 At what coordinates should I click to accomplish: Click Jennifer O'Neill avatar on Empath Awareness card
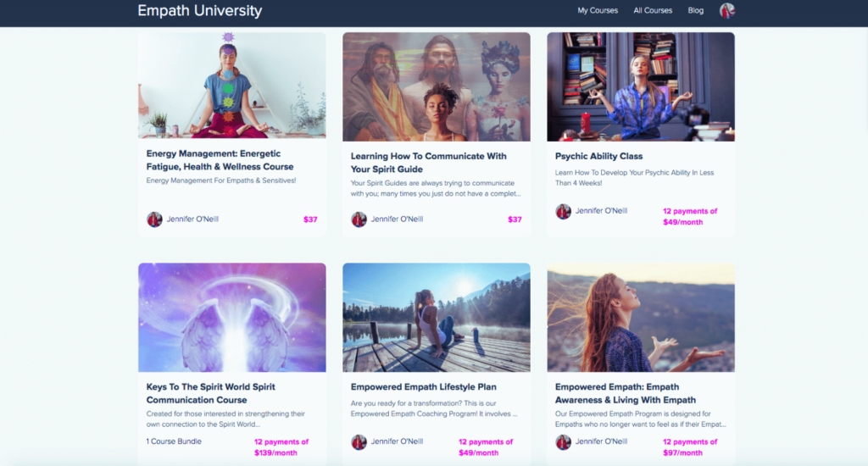(x=563, y=441)
